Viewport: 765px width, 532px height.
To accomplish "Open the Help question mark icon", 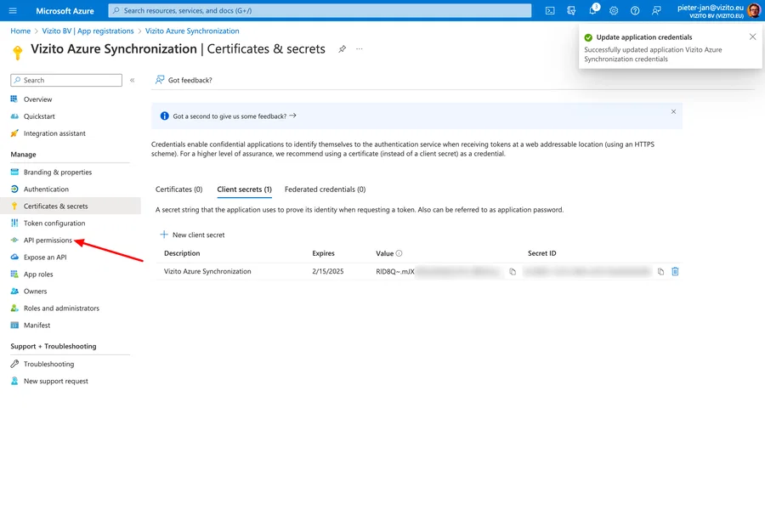I will [636, 10].
